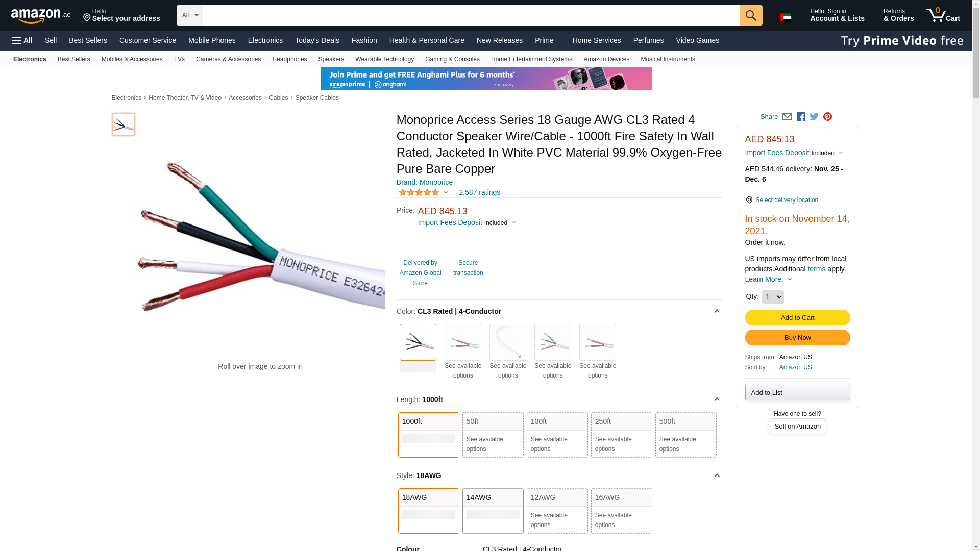Share product on Facebook icon
The width and height of the screenshot is (980, 551).
tap(801, 117)
